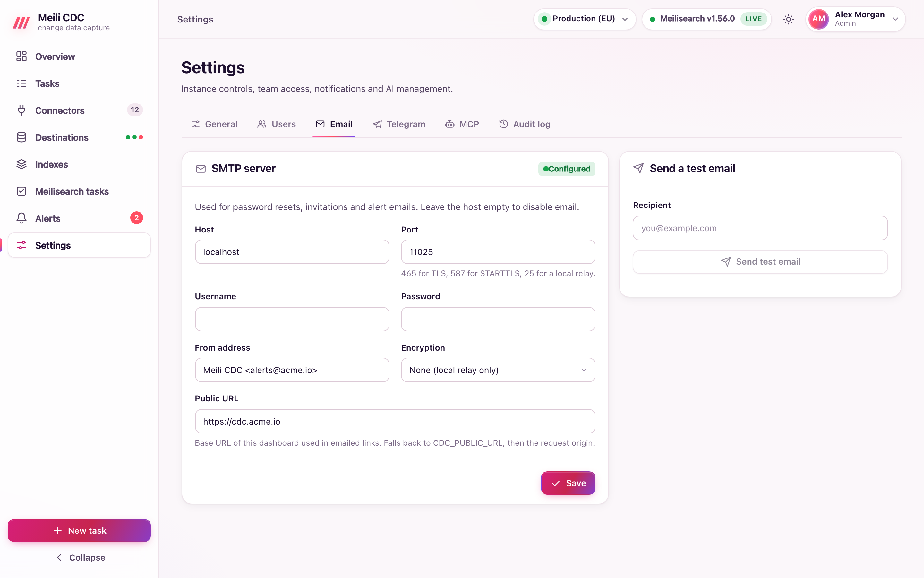Open Production (EU) environment dropdown
Image resolution: width=924 pixels, height=578 pixels.
coord(585,19)
